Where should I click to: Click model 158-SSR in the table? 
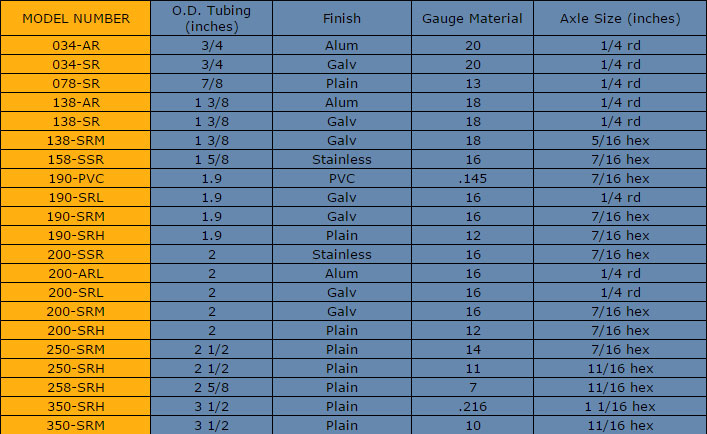76,159
